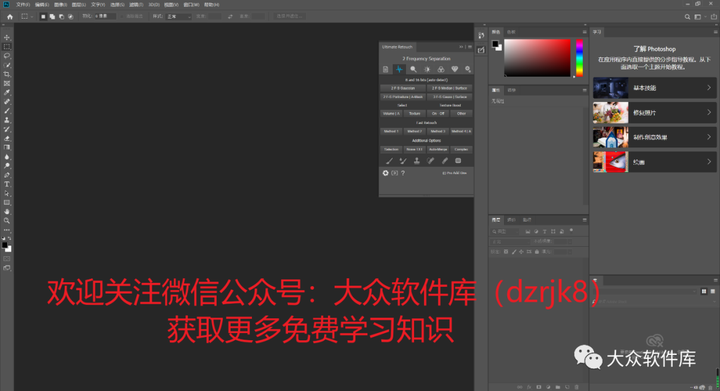The image size is (720, 391).
Task: Toggle layer filtering switch in Layers panel
Action: (x=571, y=230)
